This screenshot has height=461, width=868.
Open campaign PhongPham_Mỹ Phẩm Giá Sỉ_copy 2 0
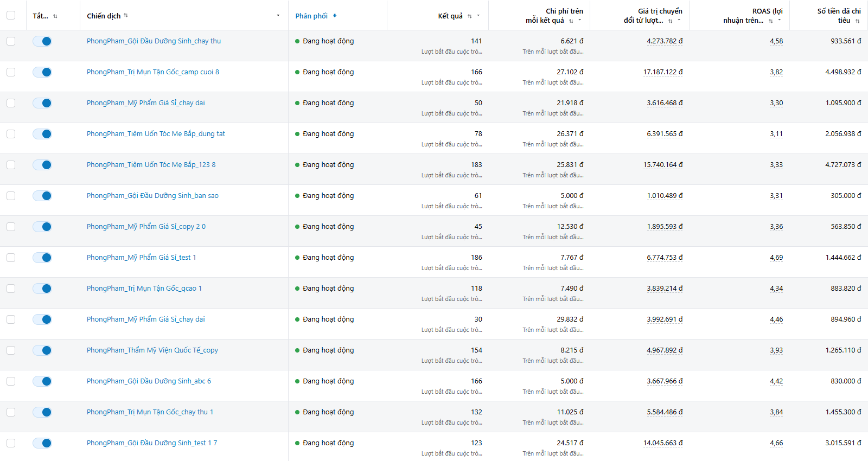click(146, 227)
